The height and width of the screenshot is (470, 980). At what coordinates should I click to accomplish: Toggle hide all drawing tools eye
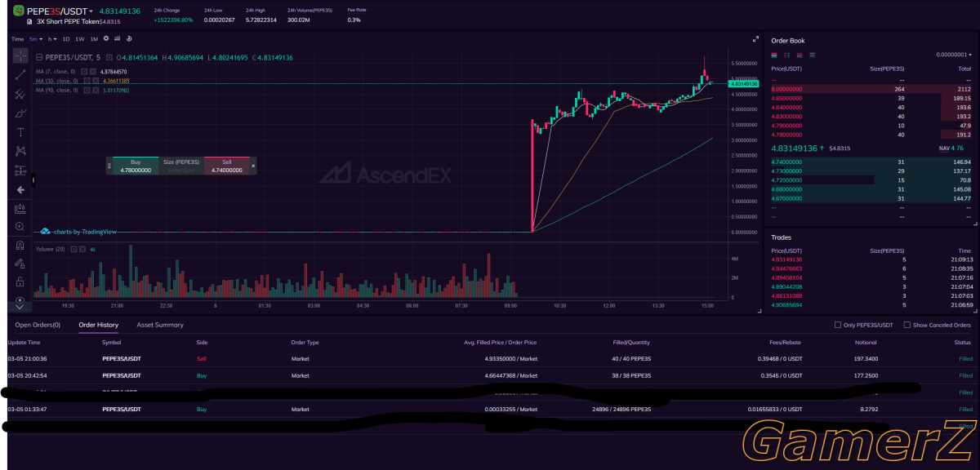point(20,300)
